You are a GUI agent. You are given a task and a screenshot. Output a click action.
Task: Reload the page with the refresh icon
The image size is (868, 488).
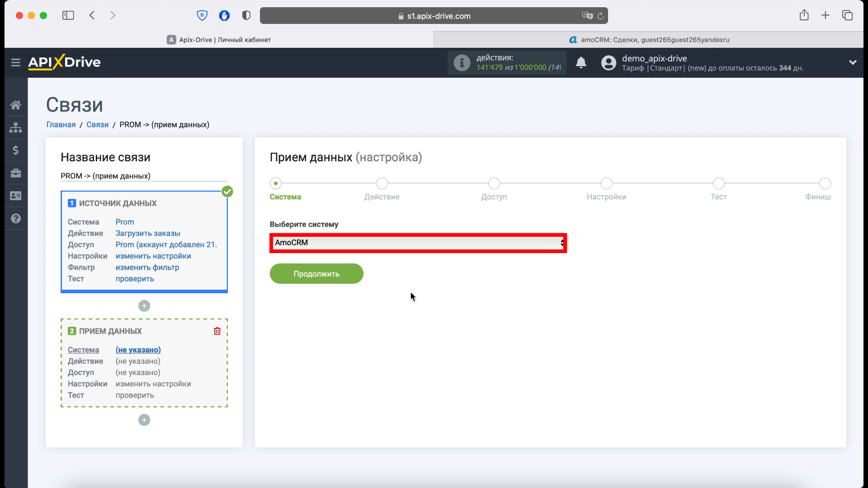click(601, 16)
